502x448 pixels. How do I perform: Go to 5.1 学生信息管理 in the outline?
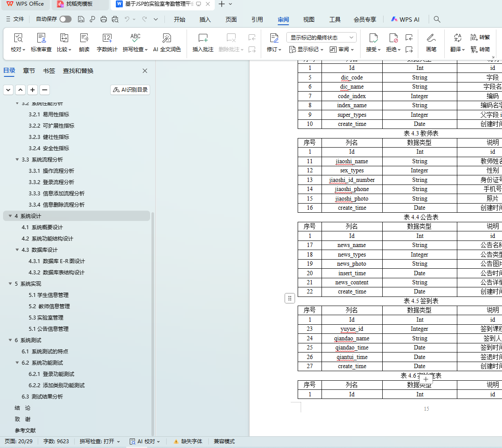pos(48,295)
